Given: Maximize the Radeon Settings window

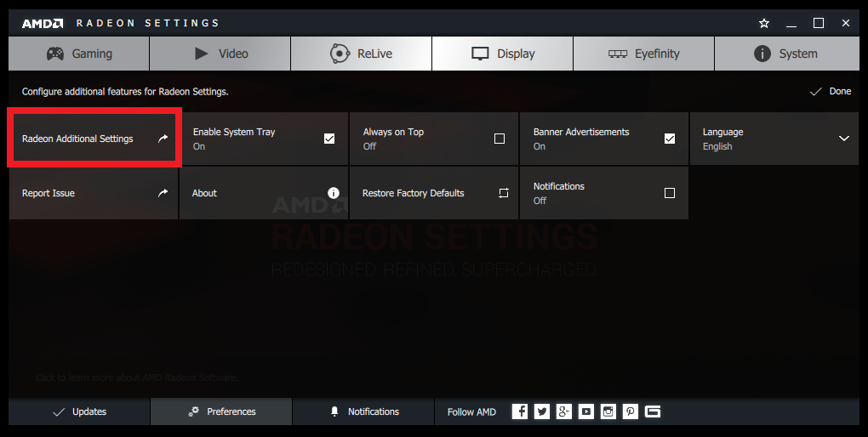Looking at the screenshot, I should coord(818,23).
